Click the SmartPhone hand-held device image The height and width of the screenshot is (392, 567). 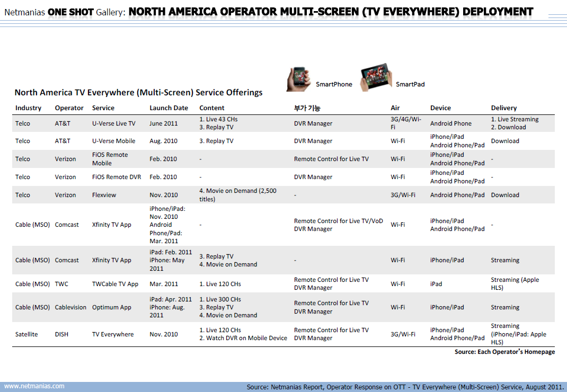[299, 79]
